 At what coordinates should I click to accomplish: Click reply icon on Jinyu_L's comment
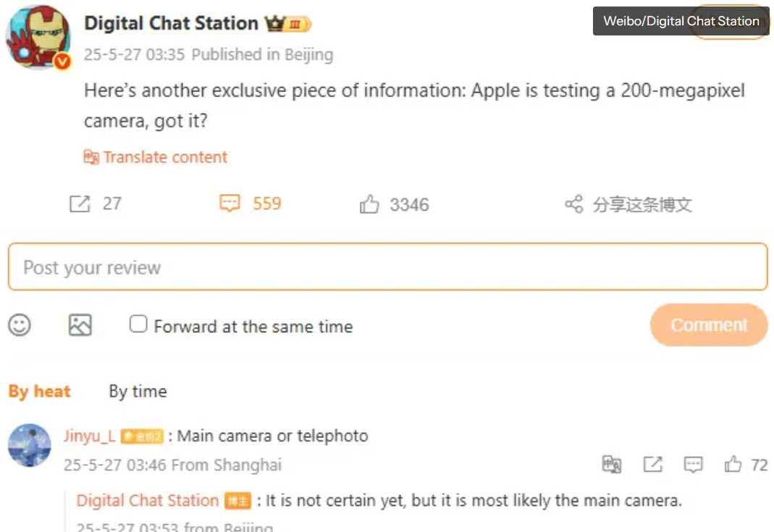pyautogui.click(x=694, y=465)
